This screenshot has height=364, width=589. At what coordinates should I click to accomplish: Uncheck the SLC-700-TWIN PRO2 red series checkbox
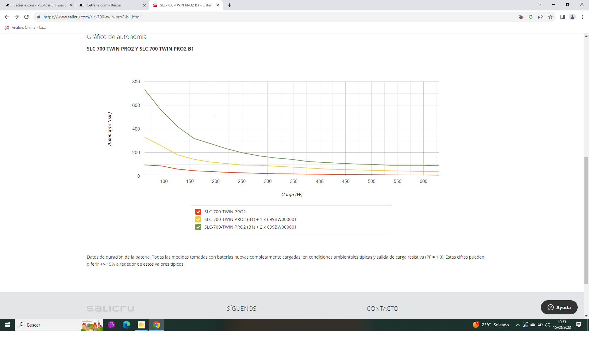coord(198,212)
